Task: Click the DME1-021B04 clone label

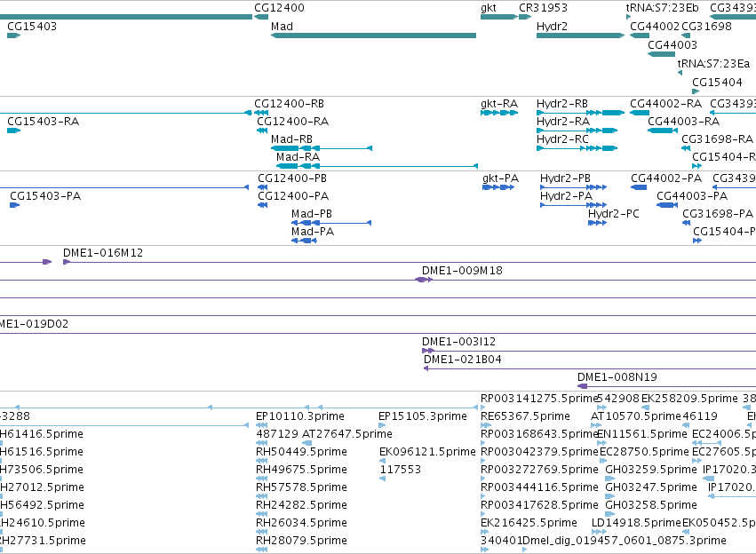Action: [462, 360]
